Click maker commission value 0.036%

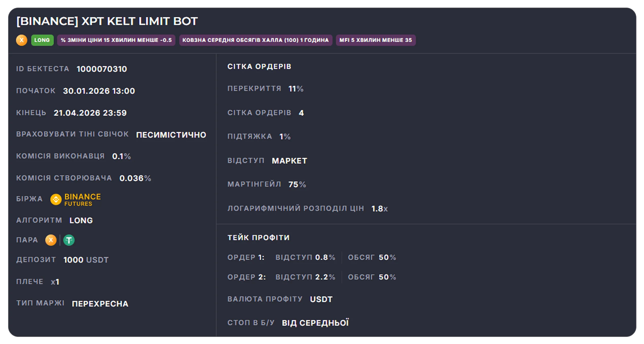(135, 178)
